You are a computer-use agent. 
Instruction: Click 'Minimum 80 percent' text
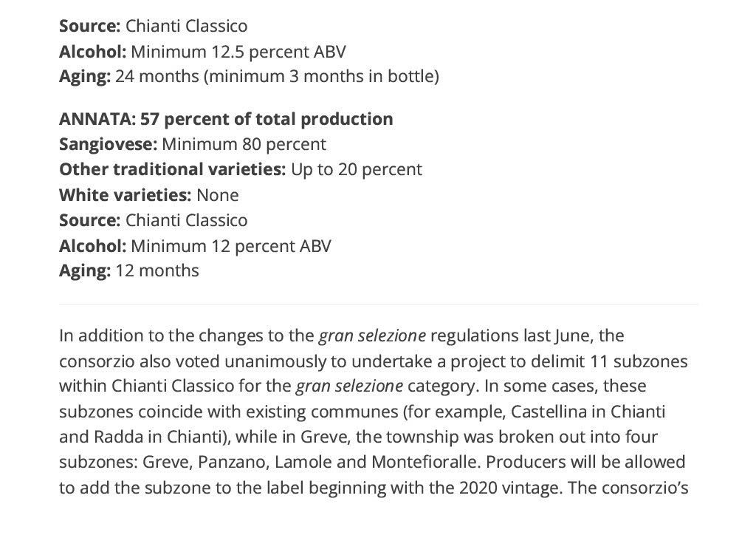(x=244, y=144)
